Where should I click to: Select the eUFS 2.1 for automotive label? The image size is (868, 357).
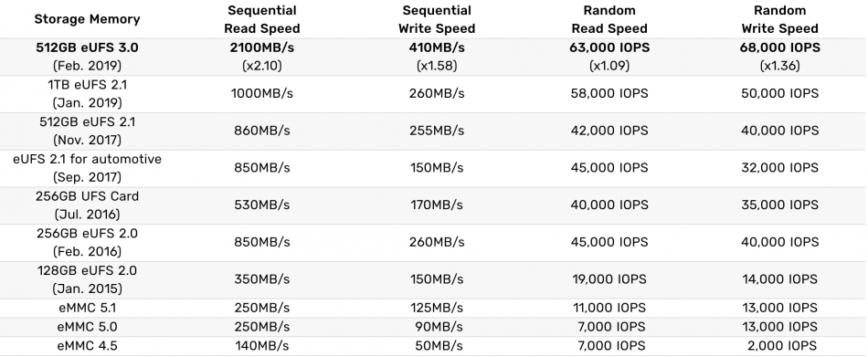(x=87, y=160)
